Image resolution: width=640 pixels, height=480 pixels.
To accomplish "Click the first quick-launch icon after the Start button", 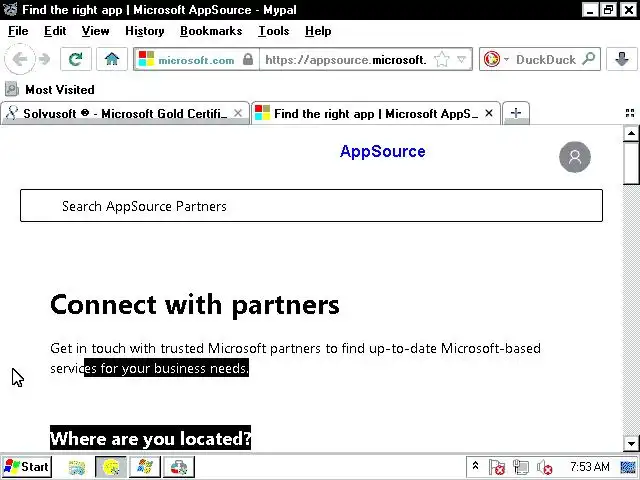I will [77, 467].
